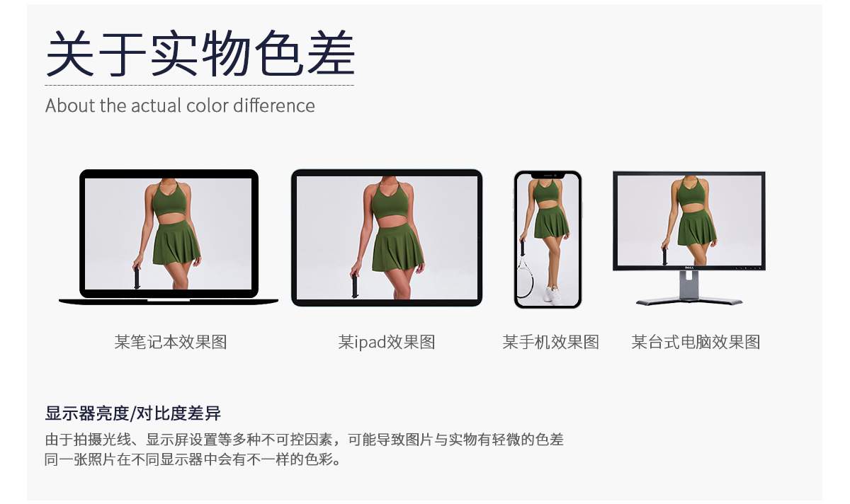
Task: Select the 某手机效果图 caption
Action: (x=551, y=342)
